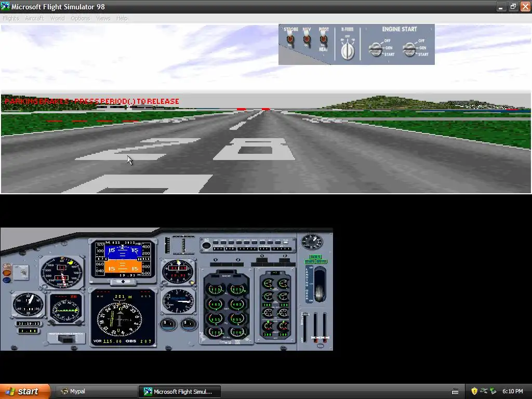Viewport: 532px width, 399px height.
Task: Click the round black knob on autopilot panel
Action: tap(206, 245)
